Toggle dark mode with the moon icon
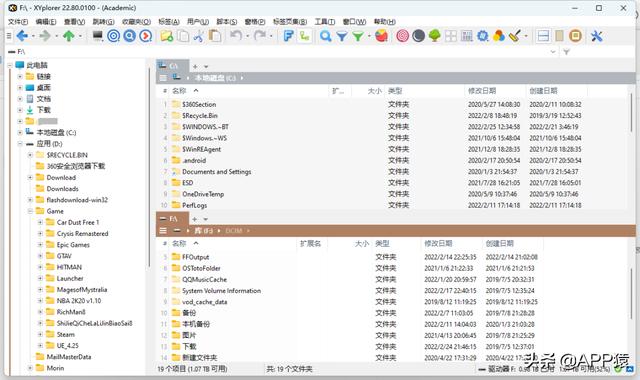This screenshot has width=640, height=380. coord(418,36)
